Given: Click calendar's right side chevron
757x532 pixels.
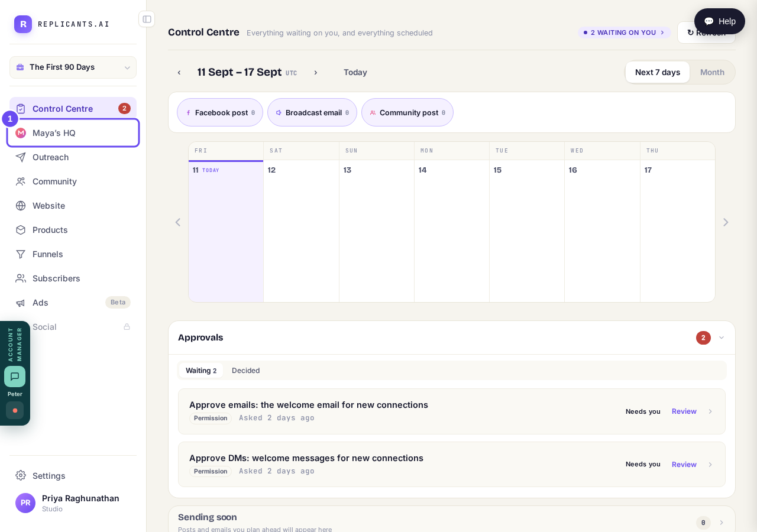Looking at the screenshot, I should point(726,222).
